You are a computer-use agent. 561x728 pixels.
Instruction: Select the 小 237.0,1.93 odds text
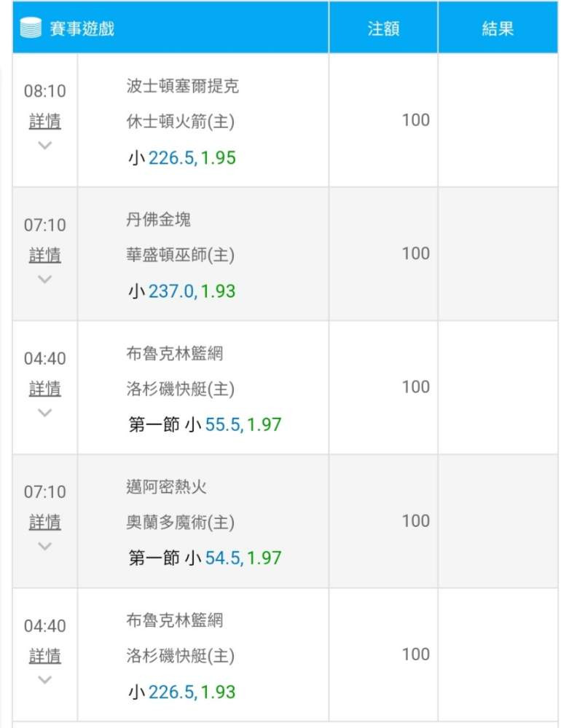[x=182, y=291]
